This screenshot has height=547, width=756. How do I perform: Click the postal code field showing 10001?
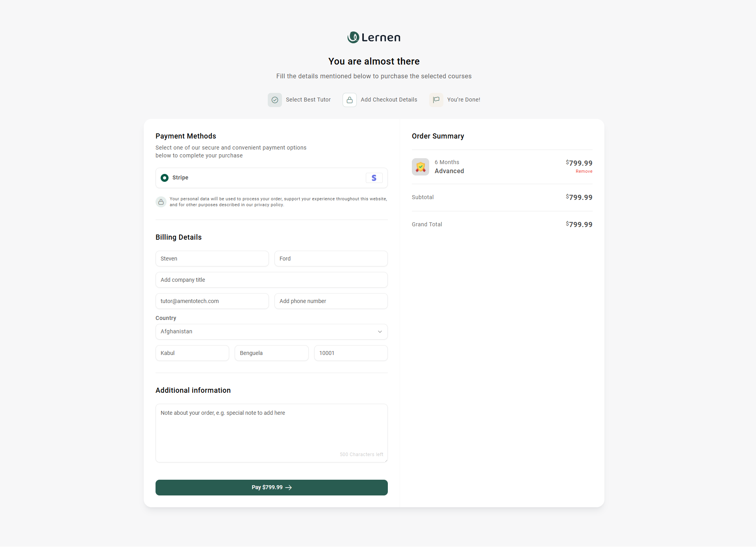pos(350,353)
